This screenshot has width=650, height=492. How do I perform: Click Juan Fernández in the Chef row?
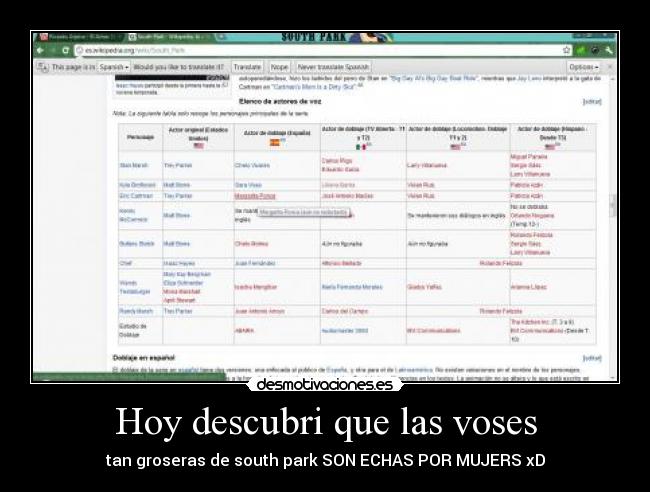(253, 263)
